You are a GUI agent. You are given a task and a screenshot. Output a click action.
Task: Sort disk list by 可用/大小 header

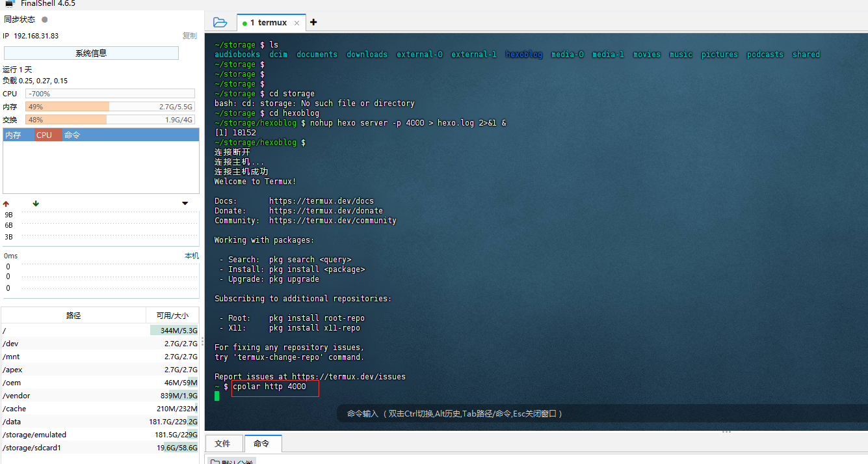pos(172,316)
